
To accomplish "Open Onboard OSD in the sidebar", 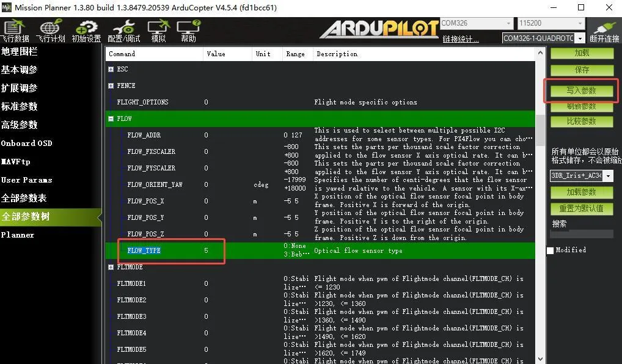I will [26, 143].
